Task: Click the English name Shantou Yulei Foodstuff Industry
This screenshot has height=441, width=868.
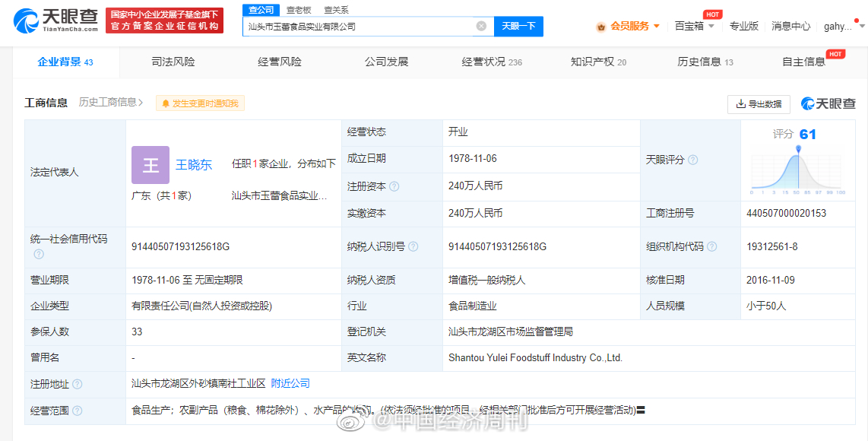Action: click(x=535, y=358)
